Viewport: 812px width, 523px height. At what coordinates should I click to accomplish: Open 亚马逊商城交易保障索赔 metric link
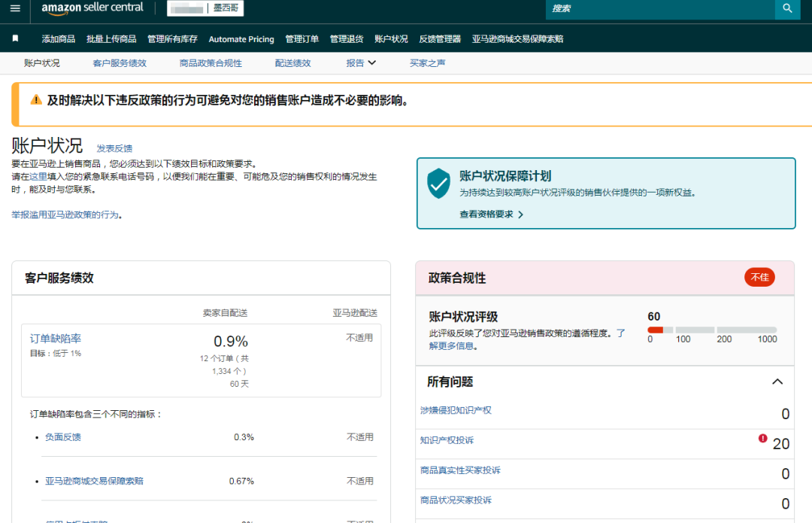click(x=94, y=481)
